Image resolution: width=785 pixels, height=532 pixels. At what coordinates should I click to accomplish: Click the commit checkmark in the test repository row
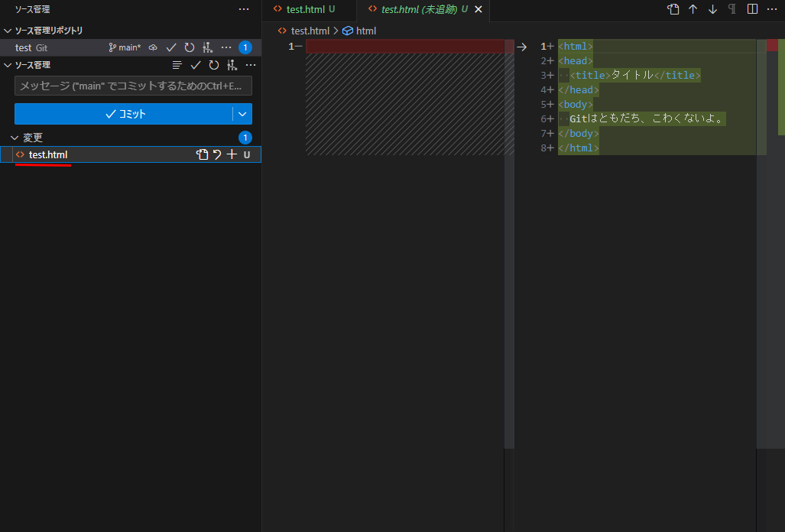pos(171,47)
